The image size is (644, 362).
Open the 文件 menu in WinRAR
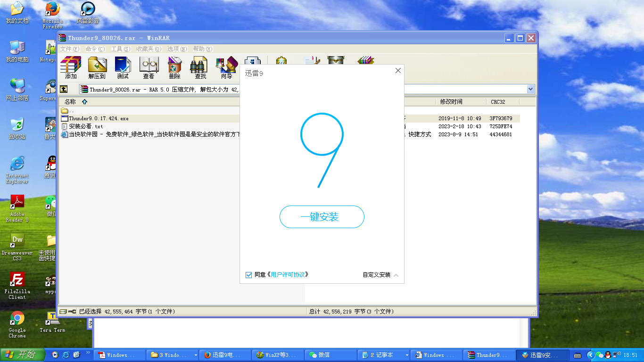[70, 49]
